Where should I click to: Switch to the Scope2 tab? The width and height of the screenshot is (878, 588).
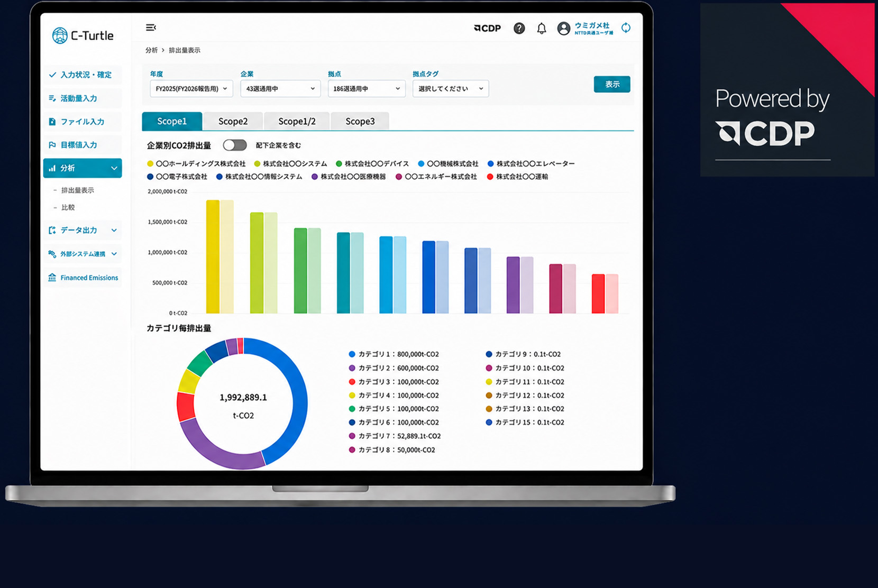(233, 121)
